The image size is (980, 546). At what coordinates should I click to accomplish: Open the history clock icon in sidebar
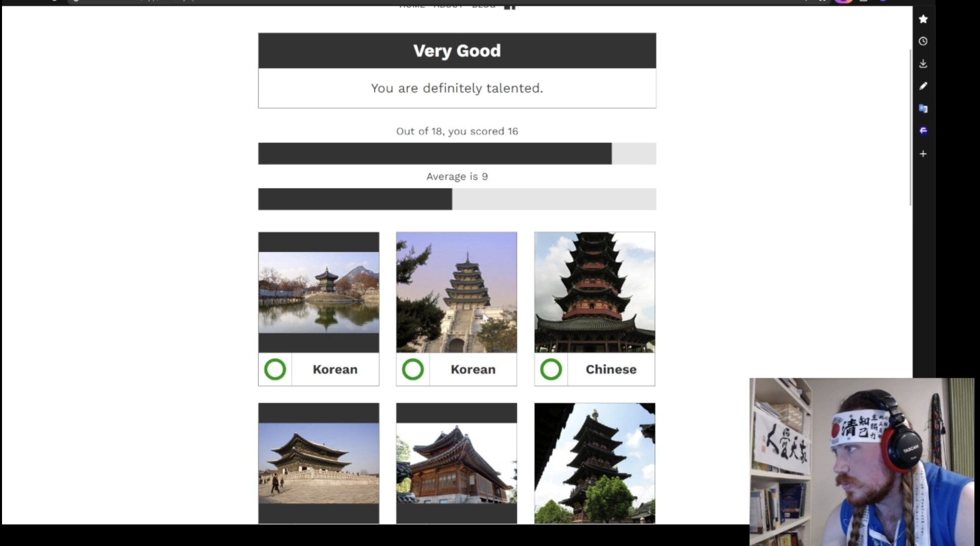923,41
